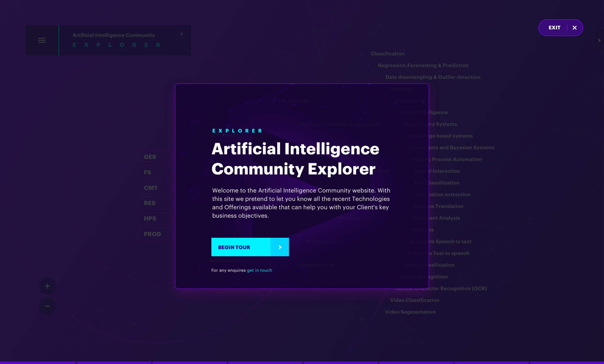Click the question mark help icon

[x=181, y=35]
